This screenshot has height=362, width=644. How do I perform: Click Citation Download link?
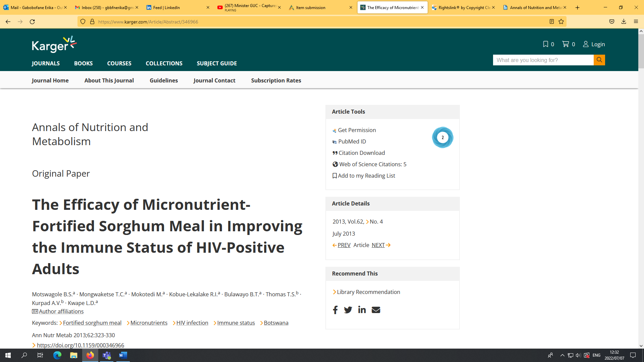[x=362, y=153]
